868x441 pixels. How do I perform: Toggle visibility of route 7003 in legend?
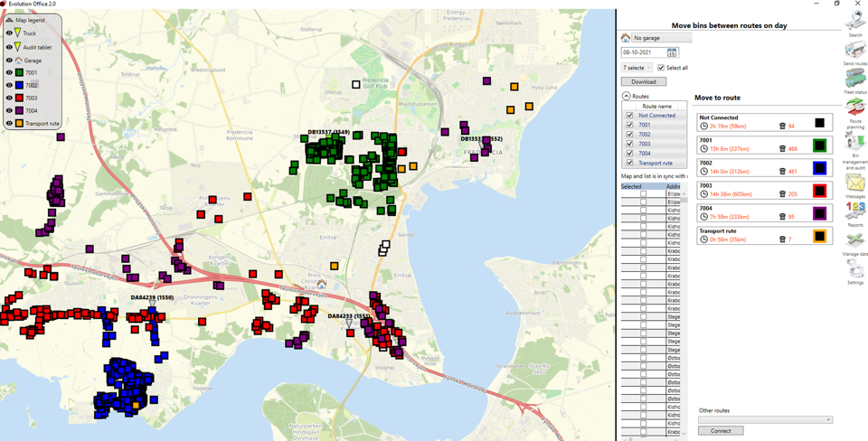9,98
